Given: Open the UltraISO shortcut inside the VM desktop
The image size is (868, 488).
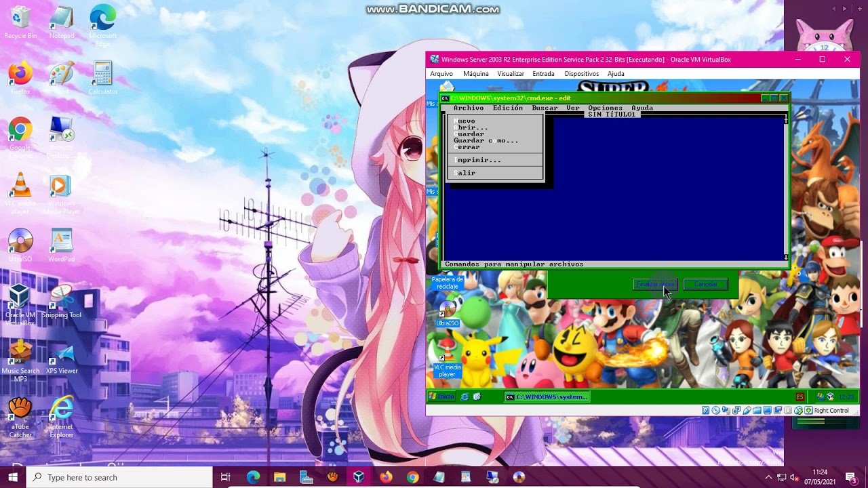Looking at the screenshot, I should coord(448,314).
